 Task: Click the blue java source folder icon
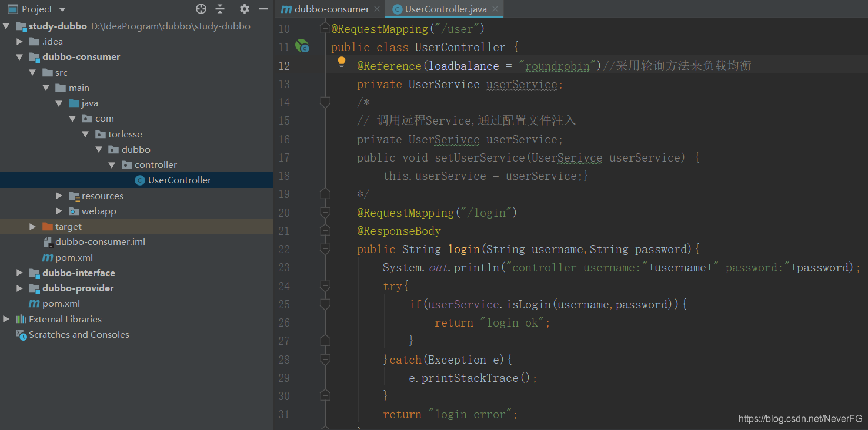[74, 103]
